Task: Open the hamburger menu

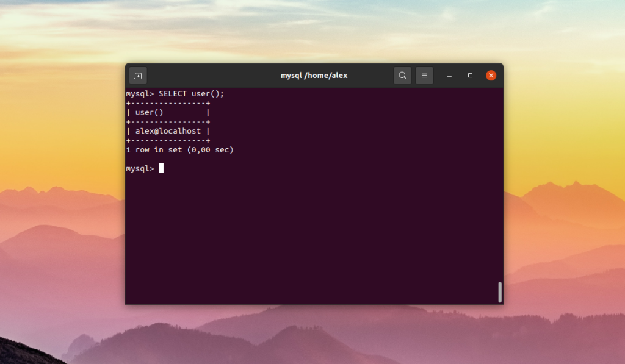Action: [x=424, y=75]
